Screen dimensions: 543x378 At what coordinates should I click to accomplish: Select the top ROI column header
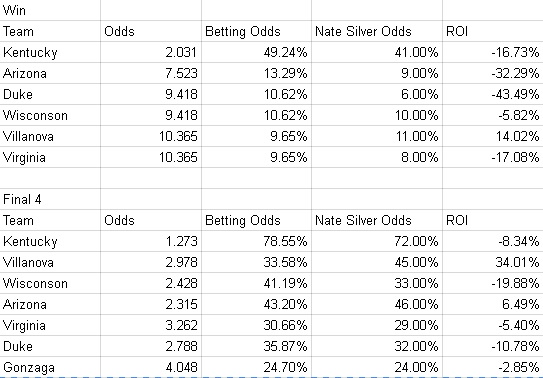(493, 31)
